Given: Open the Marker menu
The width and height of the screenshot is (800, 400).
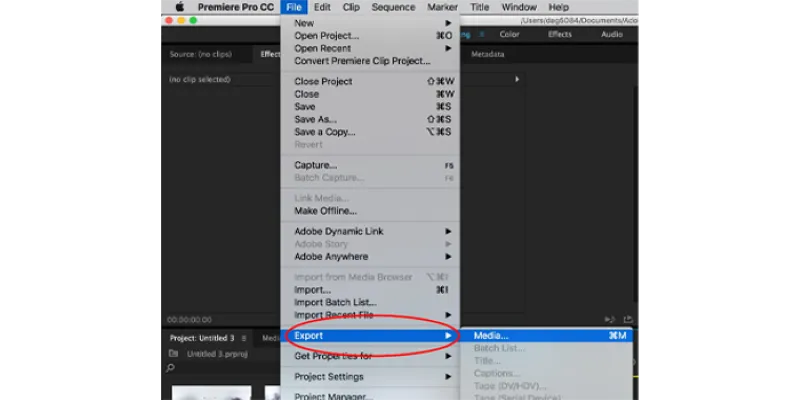Looking at the screenshot, I should [x=442, y=7].
